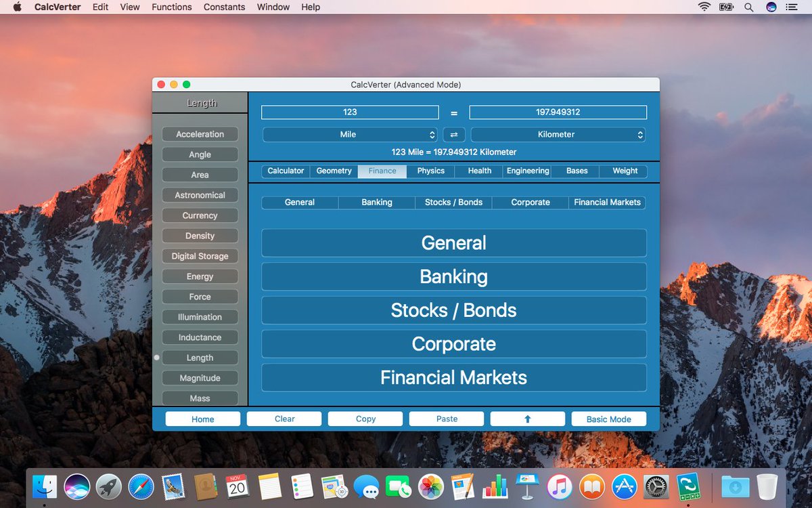This screenshot has height=508, width=812.
Task: Open the Constants menu
Action: click(x=224, y=7)
